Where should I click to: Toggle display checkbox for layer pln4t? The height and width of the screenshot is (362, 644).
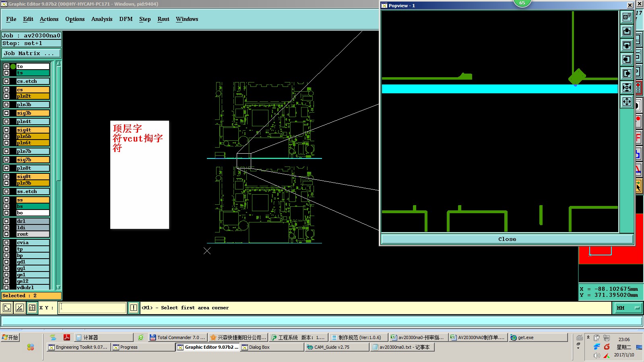click(6, 121)
